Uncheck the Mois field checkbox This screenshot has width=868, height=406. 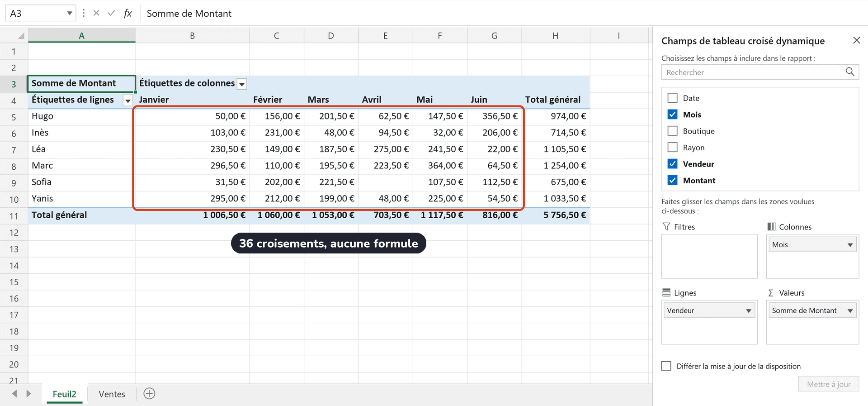point(673,114)
